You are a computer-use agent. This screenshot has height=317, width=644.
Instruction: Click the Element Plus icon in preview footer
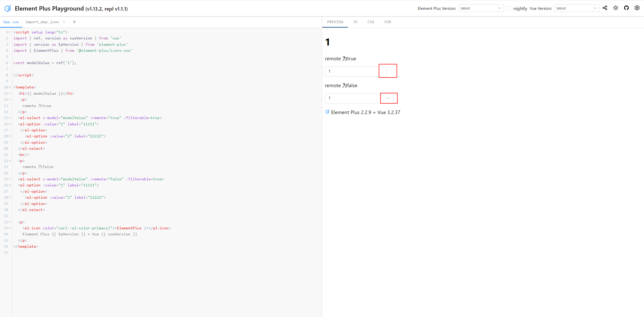tap(327, 112)
